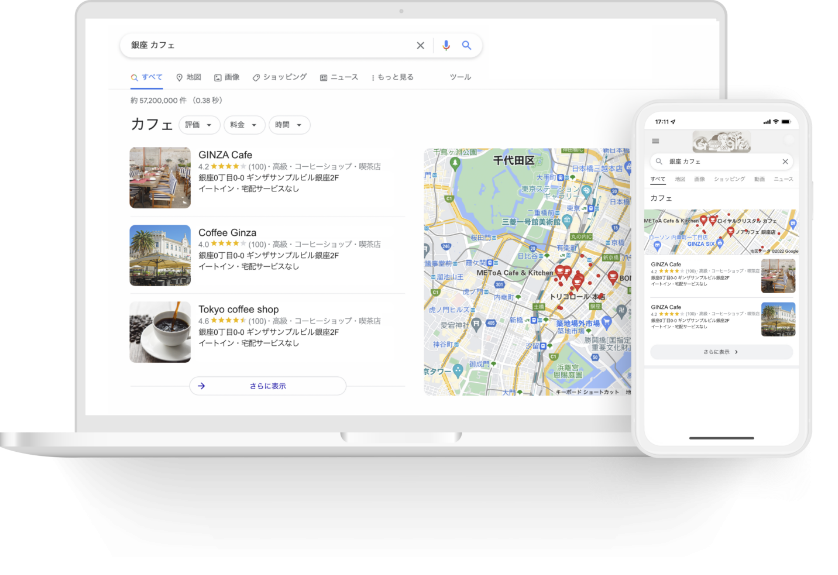Open the GINZA Cafe listing on laptop
The height and width of the screenshot is (575, 838).
pos(225,155)
